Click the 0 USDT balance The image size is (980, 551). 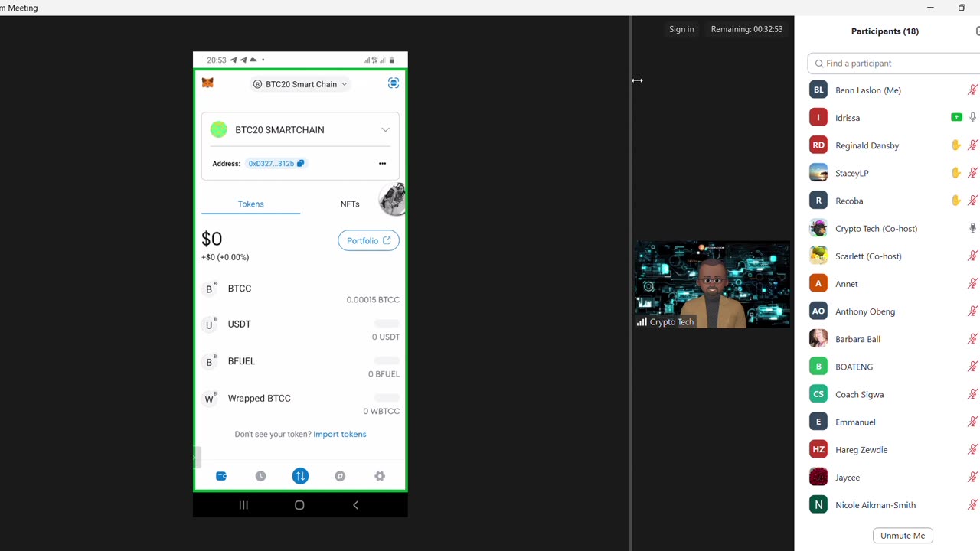386,337
